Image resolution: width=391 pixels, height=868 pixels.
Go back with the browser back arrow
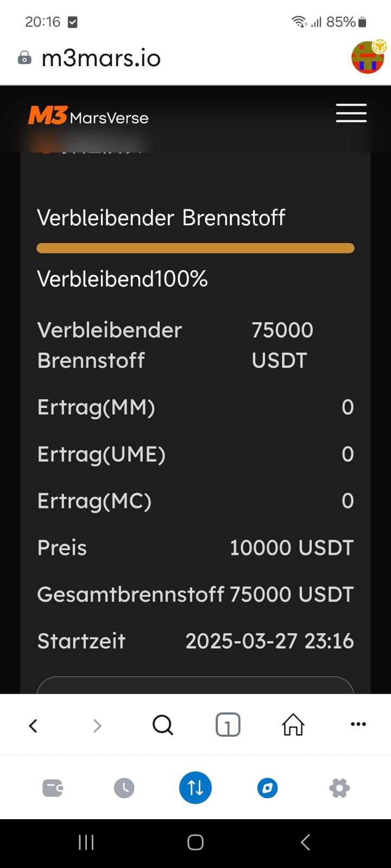[33, 725]
